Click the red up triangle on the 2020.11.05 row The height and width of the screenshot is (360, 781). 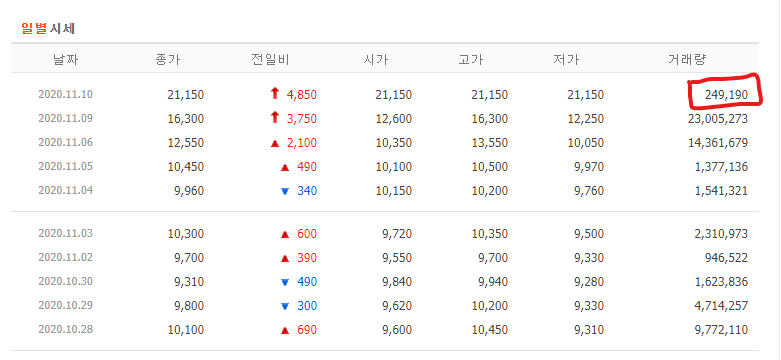285,167
